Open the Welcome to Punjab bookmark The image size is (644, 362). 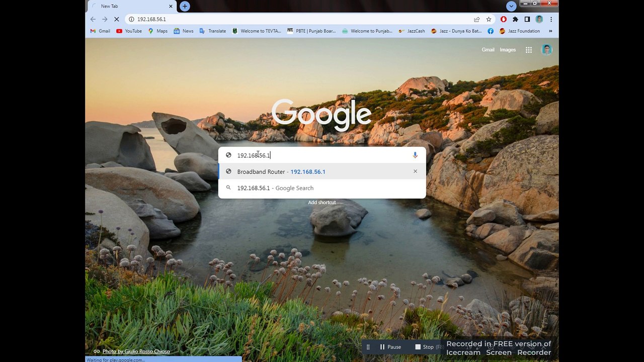[x=367, y=31]
